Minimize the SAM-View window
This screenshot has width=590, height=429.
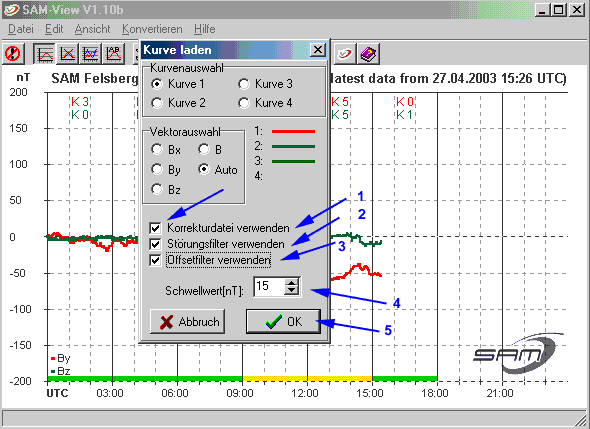(542, 10)
